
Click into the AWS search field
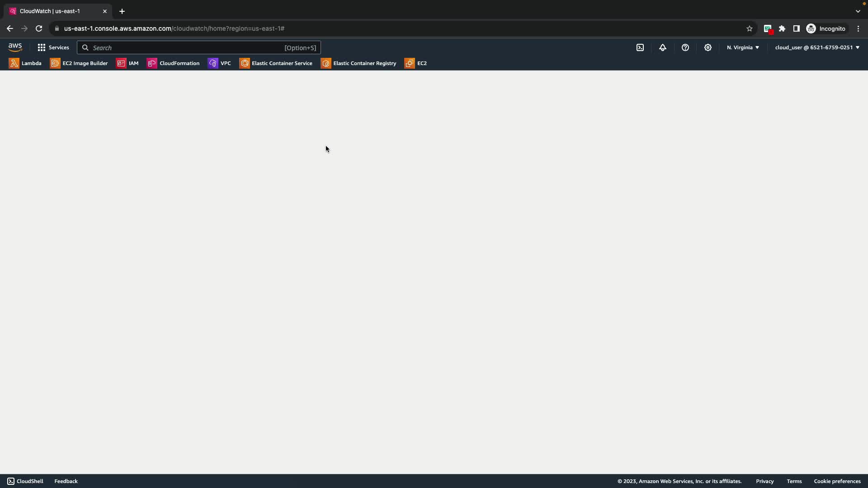(x=185, y=47)
